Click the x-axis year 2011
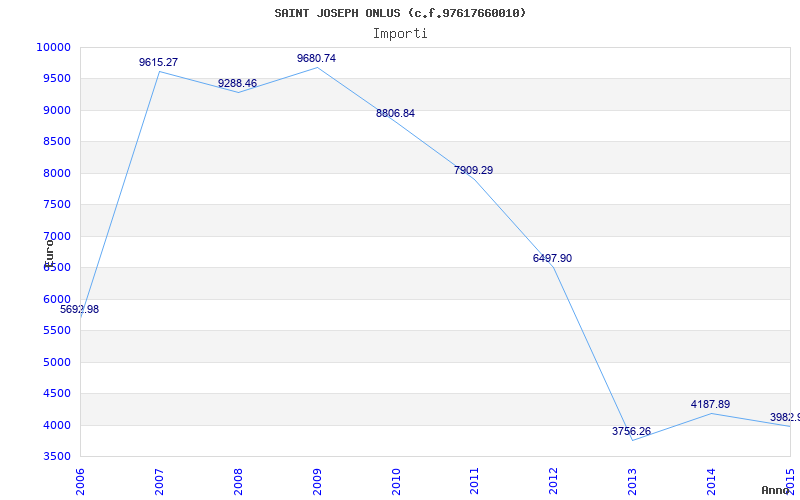Viewport: 800px width, 500px height. tap(474, 481)
